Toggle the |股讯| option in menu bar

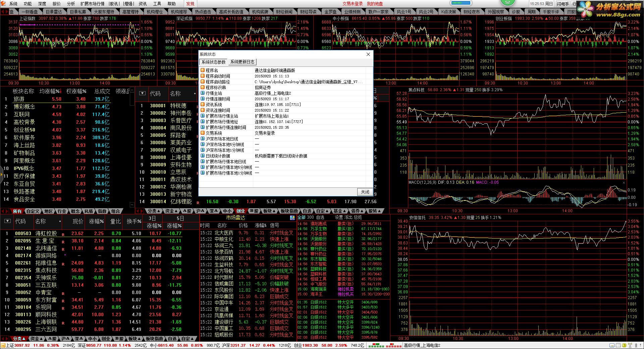tap(114, 4)
